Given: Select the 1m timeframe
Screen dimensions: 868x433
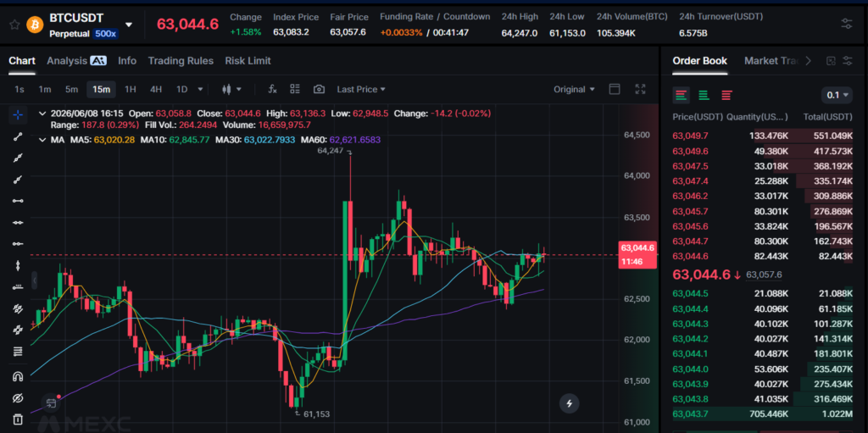Looking at the screenshot, I should point(45,89).
